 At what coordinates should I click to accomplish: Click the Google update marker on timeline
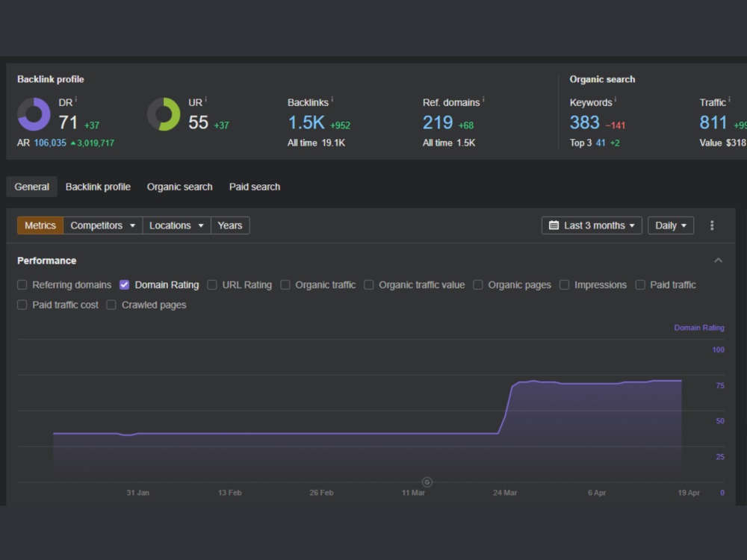click(x=427, y=482)
